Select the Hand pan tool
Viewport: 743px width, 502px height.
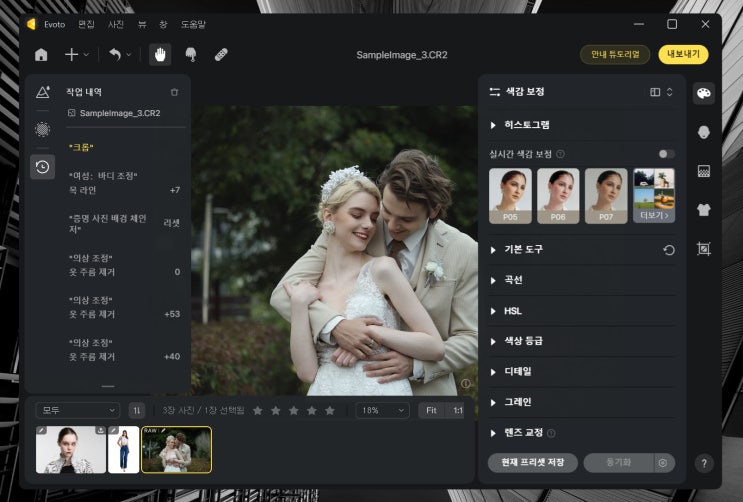click(x=160, y=55)
